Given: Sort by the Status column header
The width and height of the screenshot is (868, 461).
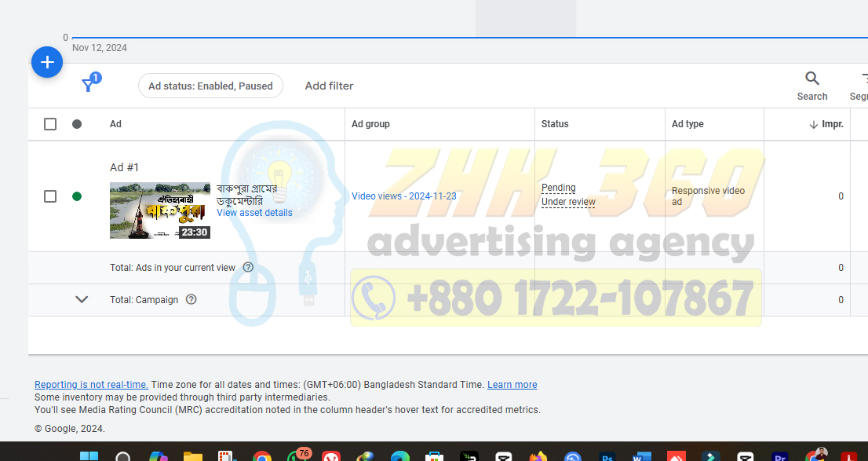Looking at the screenshot, I should tap(555, 124).
